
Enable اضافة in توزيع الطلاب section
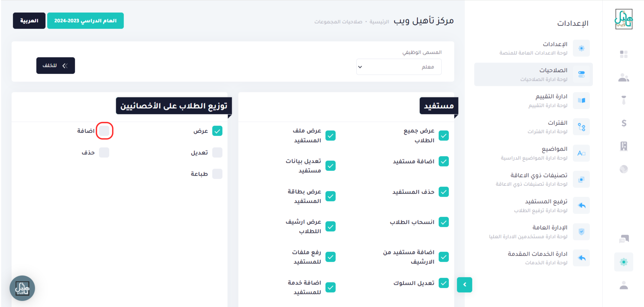tap(104, 131)
